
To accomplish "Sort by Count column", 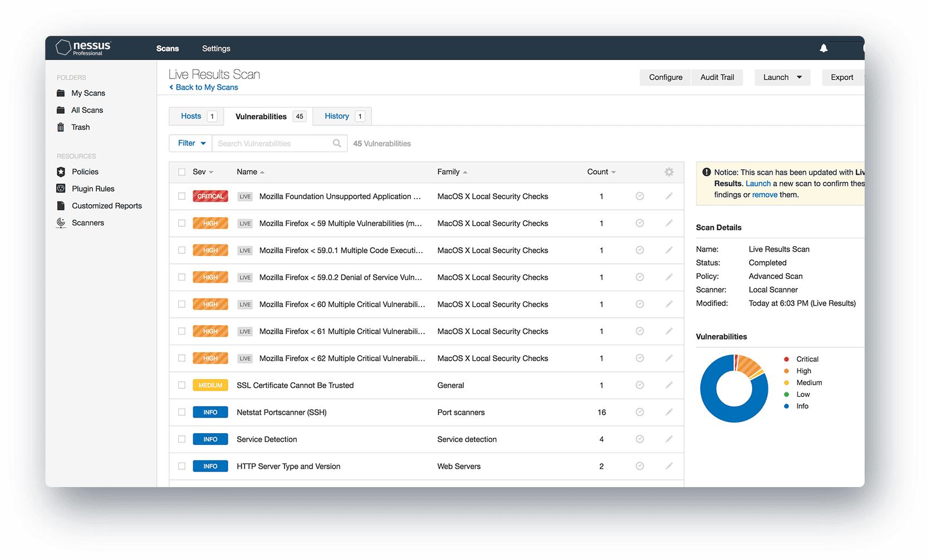I will (601, 172).
